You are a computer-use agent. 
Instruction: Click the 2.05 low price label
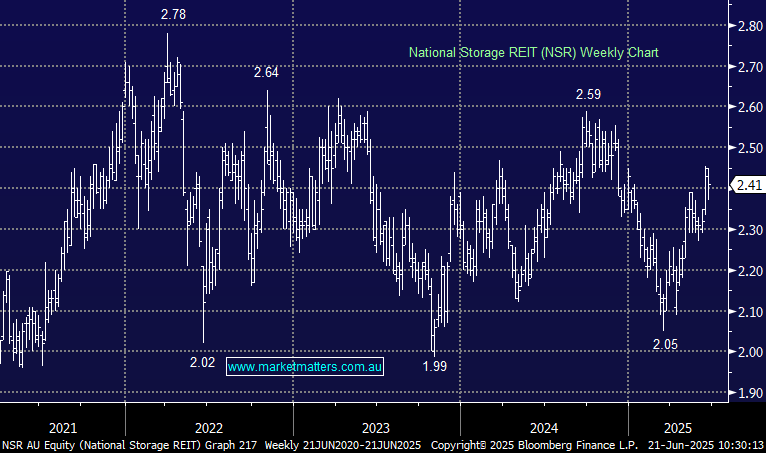[x=665, y=345]
